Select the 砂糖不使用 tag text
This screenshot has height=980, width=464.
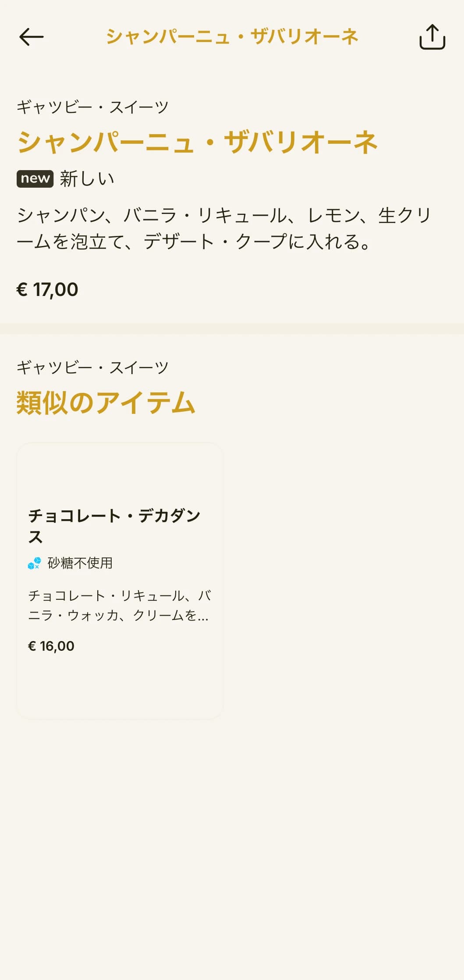point(80,563)
